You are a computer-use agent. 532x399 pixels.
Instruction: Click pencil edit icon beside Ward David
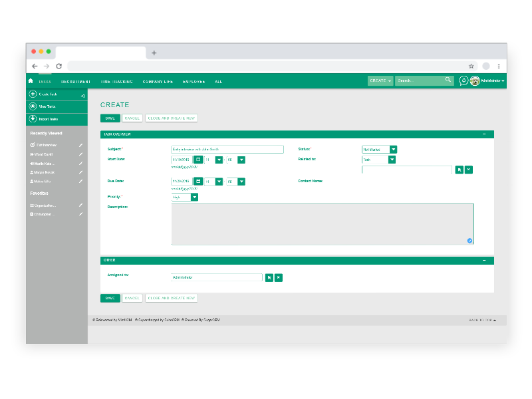point(80,154)
